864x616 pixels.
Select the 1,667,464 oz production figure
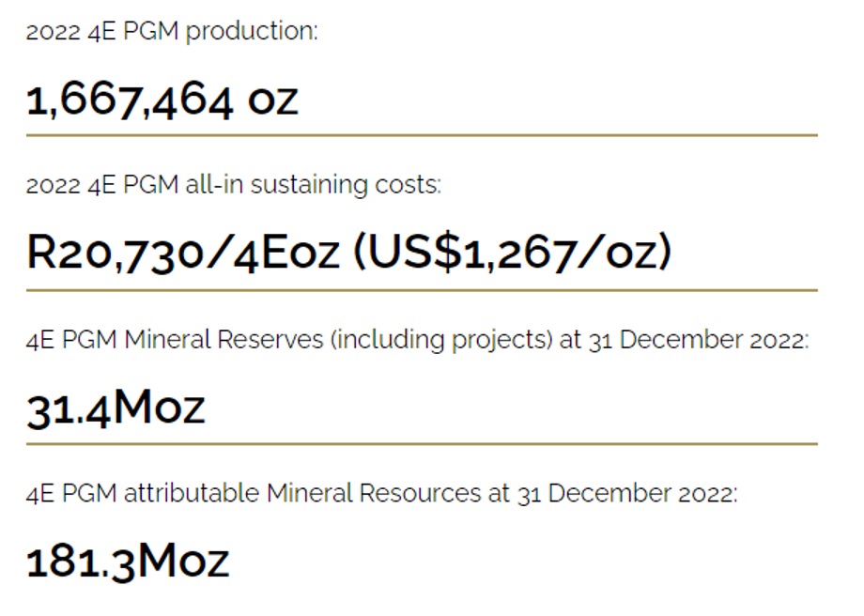point(162,101)
